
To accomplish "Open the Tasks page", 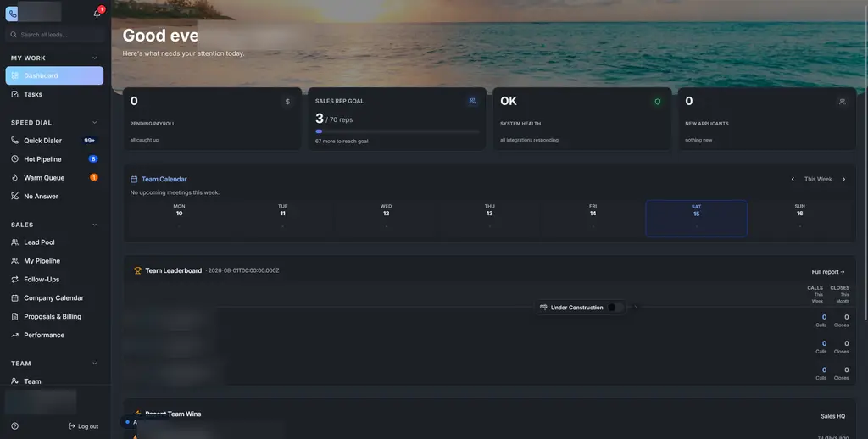I will (54, 94).
